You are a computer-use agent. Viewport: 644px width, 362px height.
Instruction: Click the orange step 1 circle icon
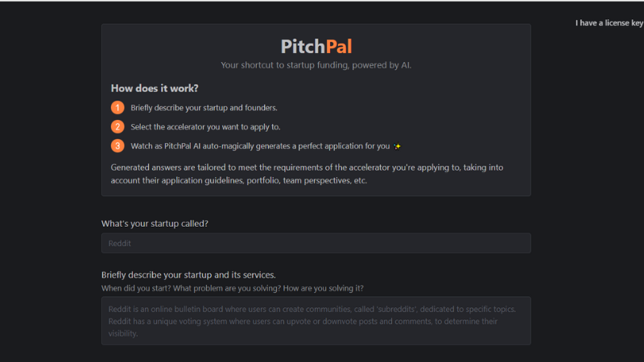click(x=118, y=108)
